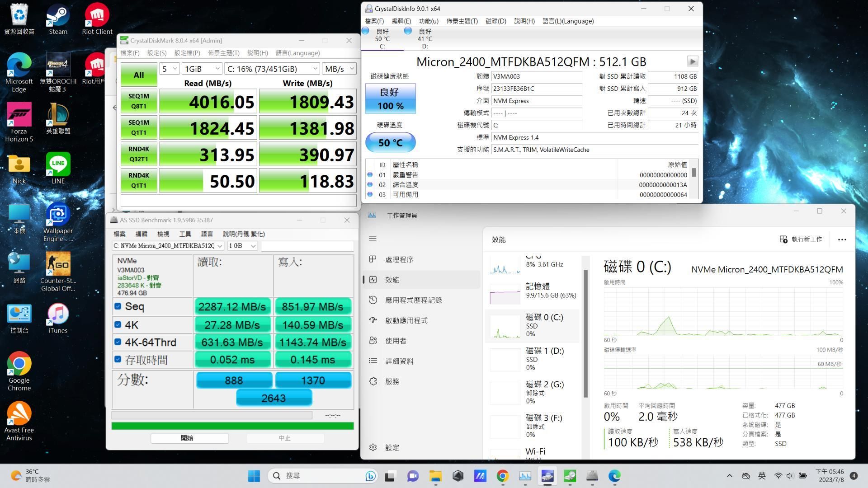This screenshot has height=488, width=868.
Task: Click D: drive health status indicator in CrystalDiskInfo
Action: [x=408, y=31]
